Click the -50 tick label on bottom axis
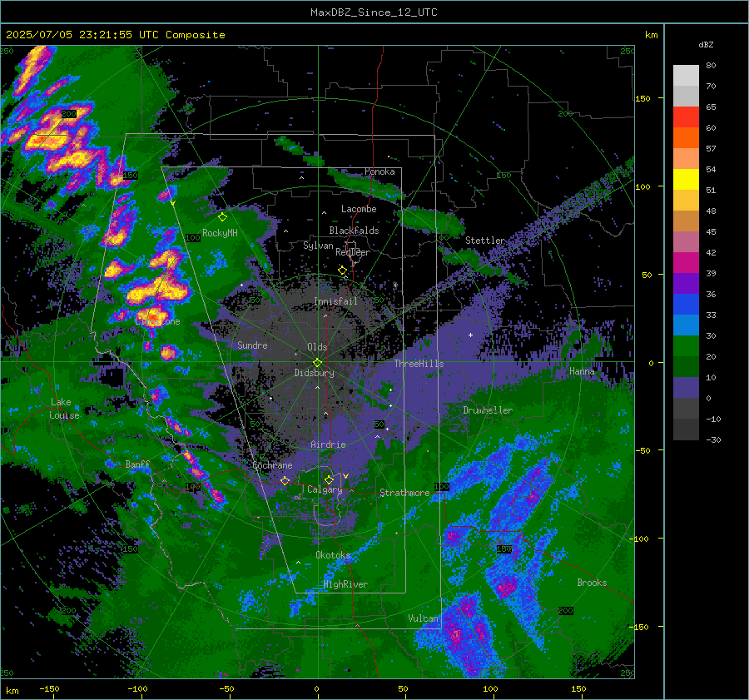The width and height of the screenshot is (749, 700). pos(226,688)
